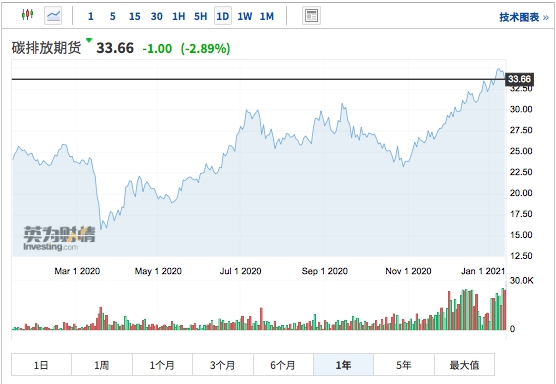Set interval to 15 minutes
Screen dimensions: 556x384
134,16
